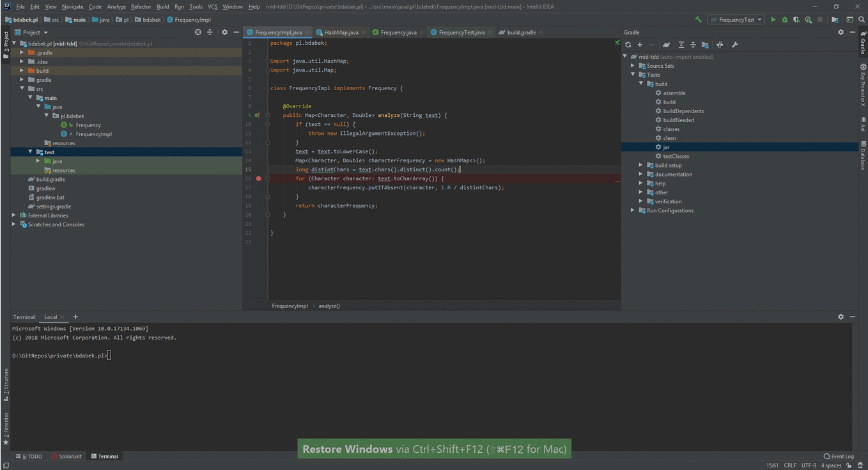Open the FrequencyTest run configuration dropdown
The image size is (868, 470).
pos(736,20)
